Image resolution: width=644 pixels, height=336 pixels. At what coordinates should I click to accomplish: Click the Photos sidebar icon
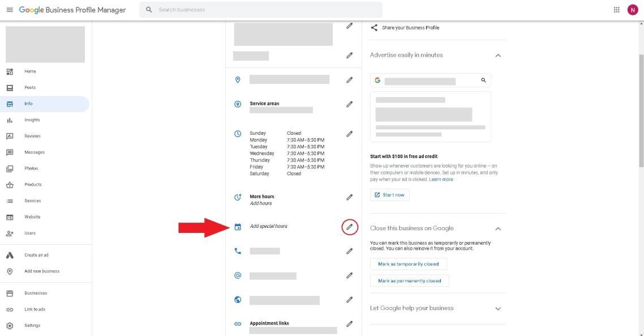(x=10, y=169)
